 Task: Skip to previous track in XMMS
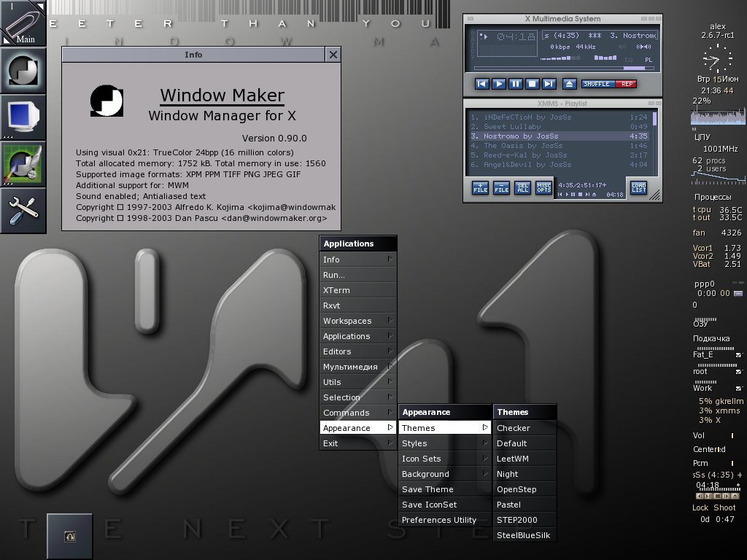coord(481,84)
